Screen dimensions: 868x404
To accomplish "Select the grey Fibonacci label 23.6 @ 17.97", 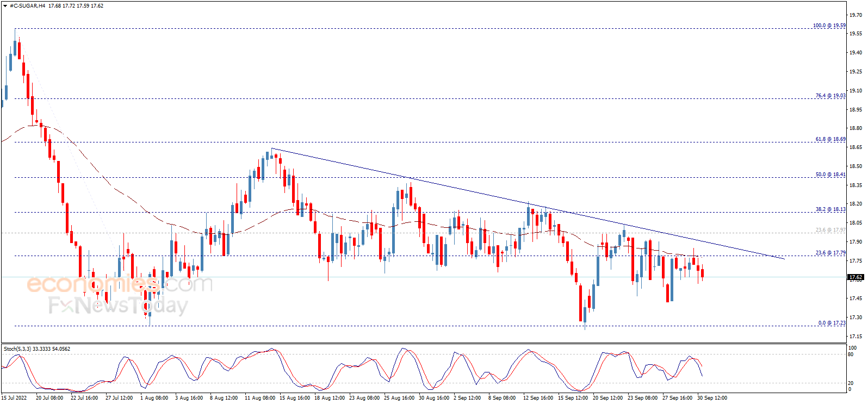I will [x=830, y=230].
